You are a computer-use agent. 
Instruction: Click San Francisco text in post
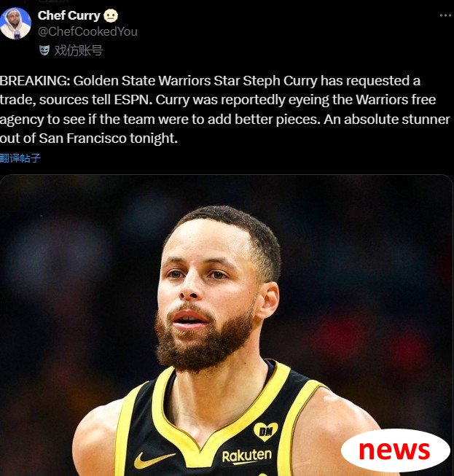tap(82, 138)
